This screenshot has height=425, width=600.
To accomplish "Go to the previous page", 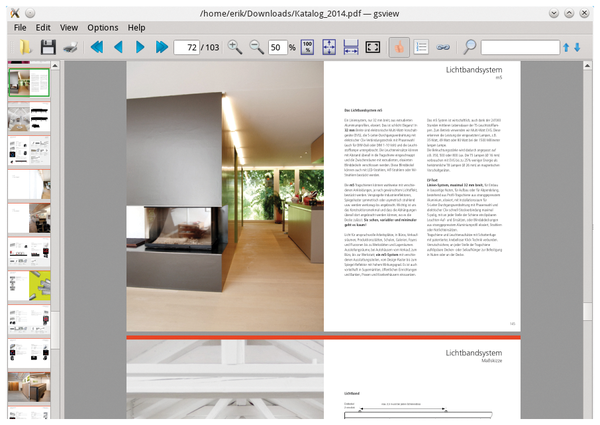I will click(x=119, y=47).
